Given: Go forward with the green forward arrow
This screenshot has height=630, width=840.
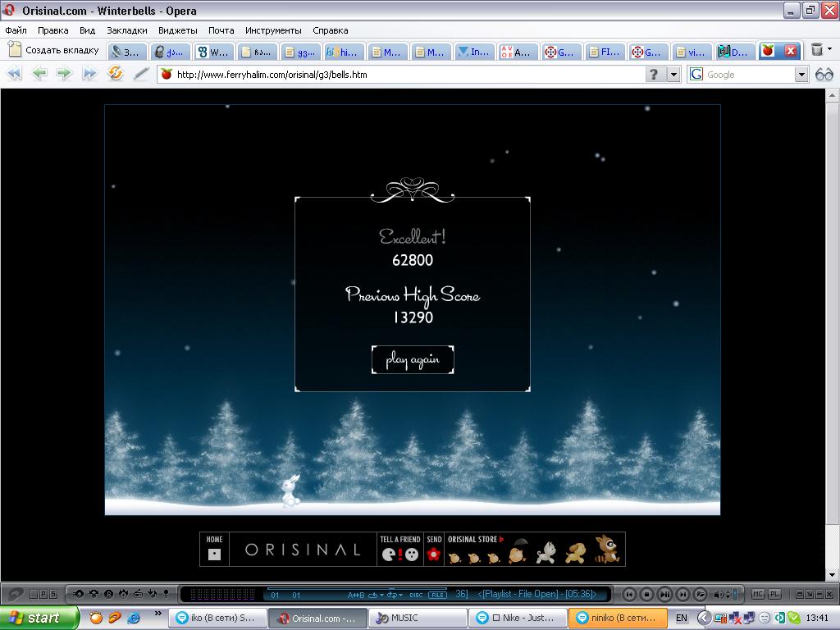Looking at the screenshot, I should pos(64,73).
